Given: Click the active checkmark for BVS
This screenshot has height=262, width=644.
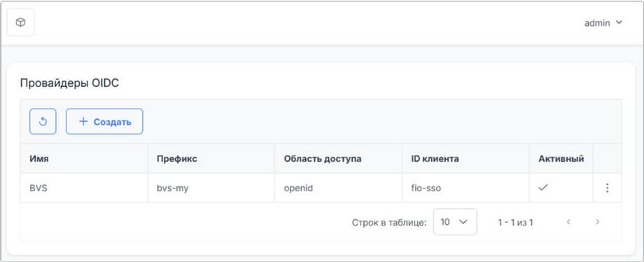Looking at the screenshot, I should pos(543,188).
